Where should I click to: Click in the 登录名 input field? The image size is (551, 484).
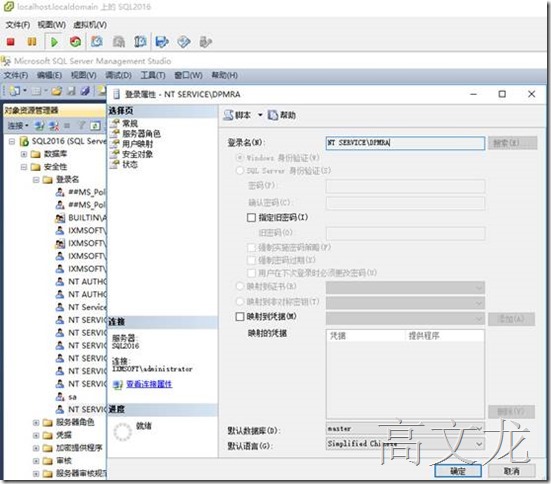pyautogui.click(x=405, y=143)
